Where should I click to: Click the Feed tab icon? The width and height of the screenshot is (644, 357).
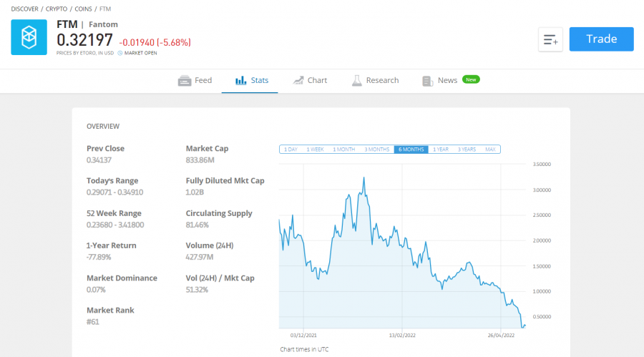(x=185, y=81)
